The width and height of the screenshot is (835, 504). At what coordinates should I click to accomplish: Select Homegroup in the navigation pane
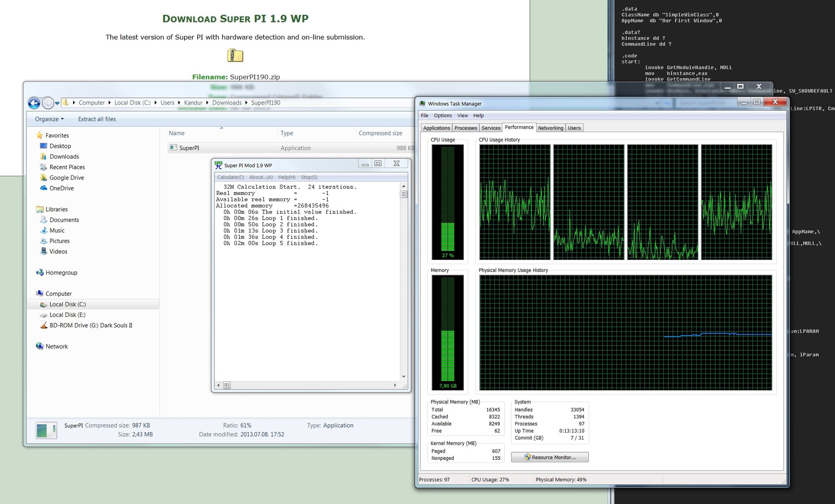(x=61, y=273)
